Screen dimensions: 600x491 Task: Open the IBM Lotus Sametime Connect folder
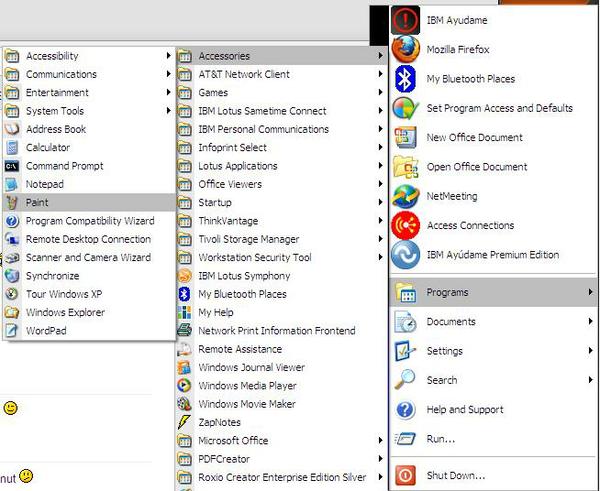coord(282,111)
